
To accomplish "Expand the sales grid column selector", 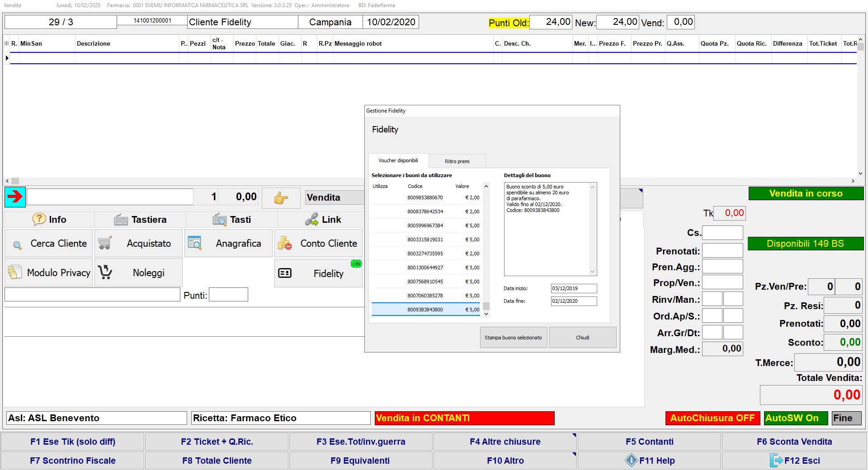I will coord(6,43).
